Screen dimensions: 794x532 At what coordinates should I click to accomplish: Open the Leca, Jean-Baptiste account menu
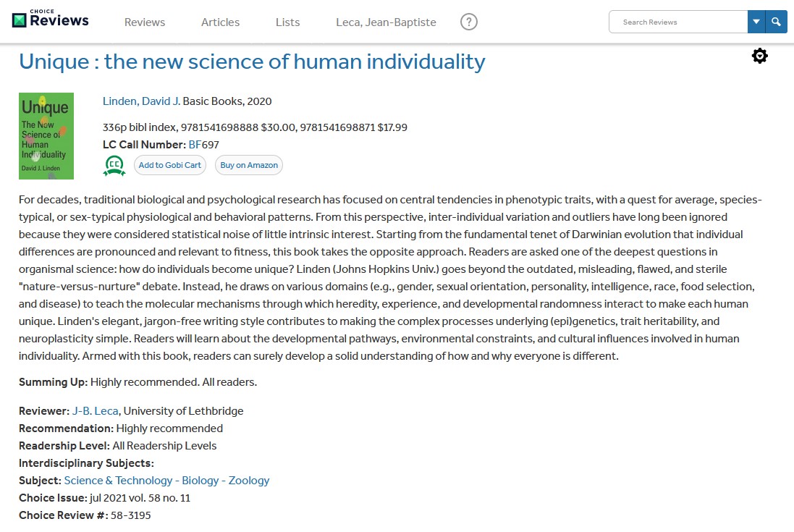tap(386, 22)
